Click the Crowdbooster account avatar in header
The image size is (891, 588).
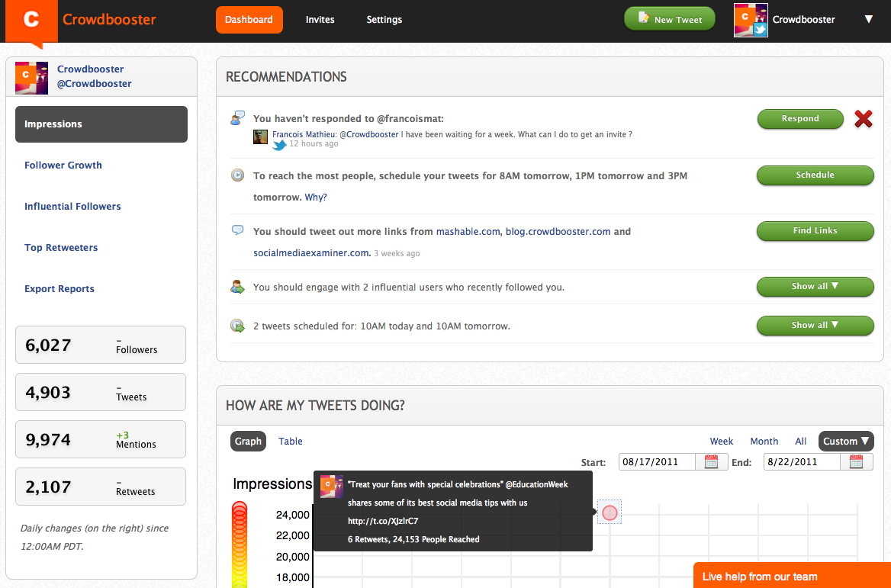(751, 20)
